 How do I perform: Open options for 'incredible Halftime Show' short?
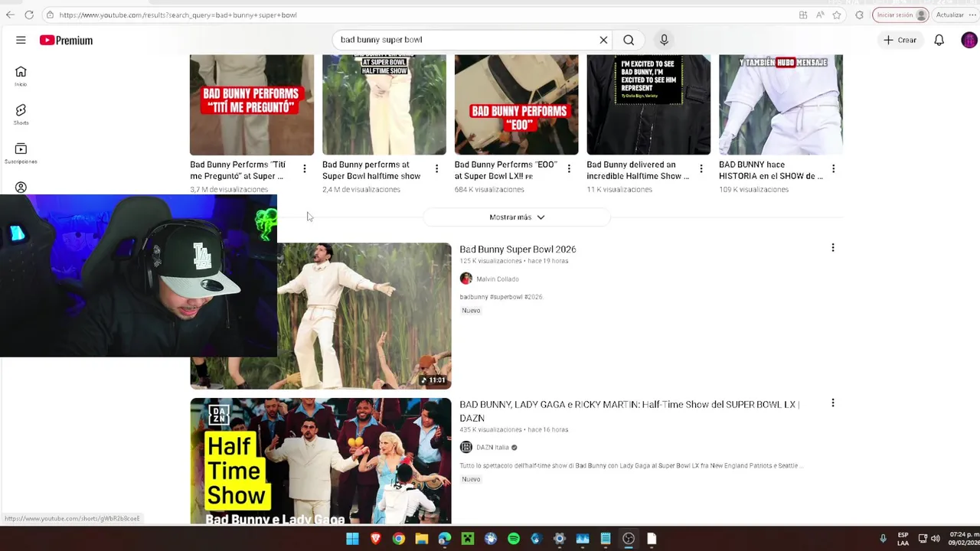(701, 168)
